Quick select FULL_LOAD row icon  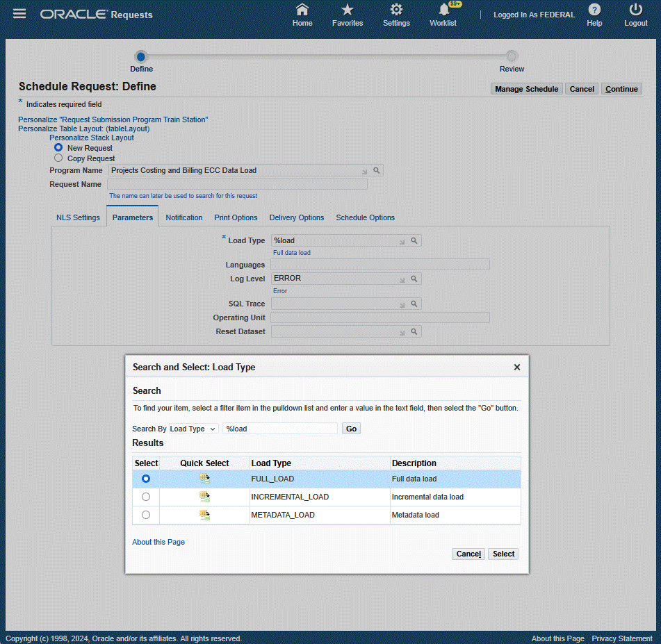click(204, 479)
